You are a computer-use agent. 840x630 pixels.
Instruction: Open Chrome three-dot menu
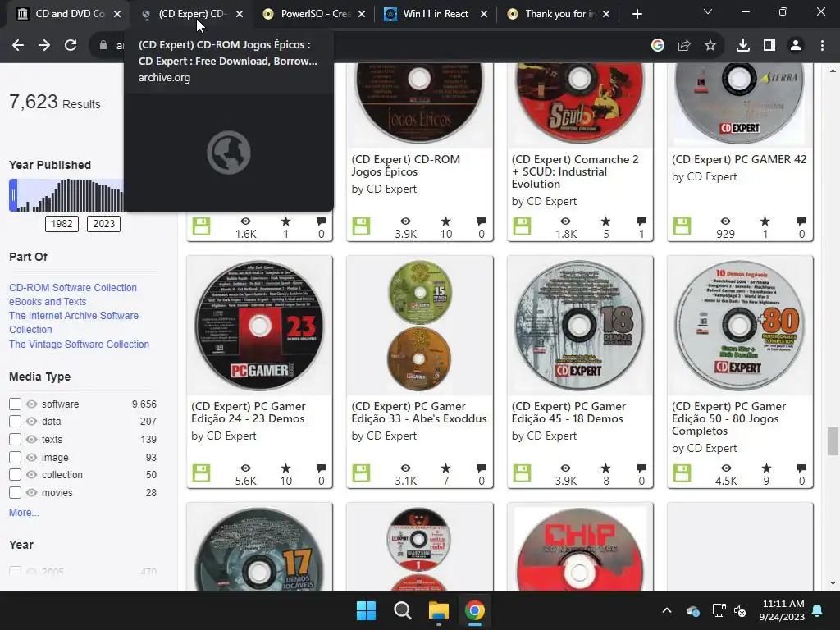[822, 46]
